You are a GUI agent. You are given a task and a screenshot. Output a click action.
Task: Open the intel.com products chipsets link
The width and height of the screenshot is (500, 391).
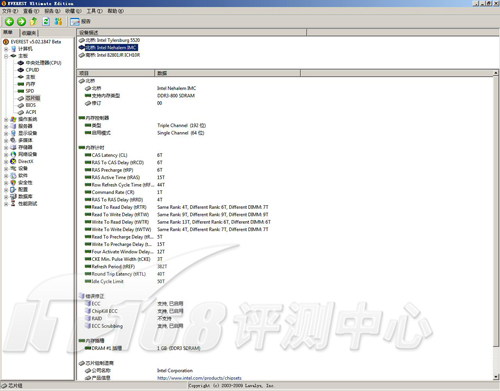pyautogui.click(x=199, y=378)
